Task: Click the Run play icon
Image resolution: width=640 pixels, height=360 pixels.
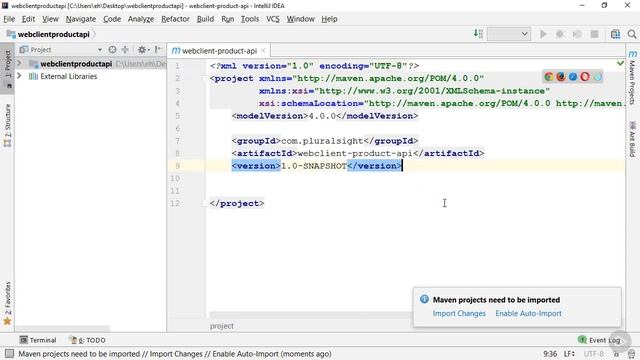Action: (x=543, y=34)
